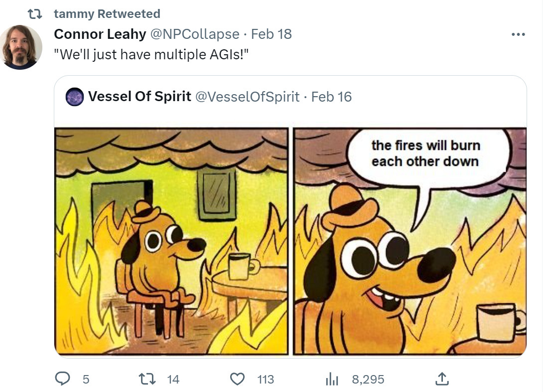Click the @NPCollapse handle
This screenshot has width=552, height=392.
point(195,34)
